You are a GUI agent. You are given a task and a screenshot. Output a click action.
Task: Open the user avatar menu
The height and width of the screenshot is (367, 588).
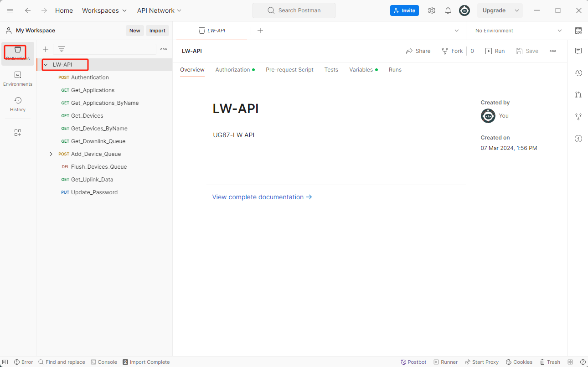pyautogui.click(x=464, y=10)
